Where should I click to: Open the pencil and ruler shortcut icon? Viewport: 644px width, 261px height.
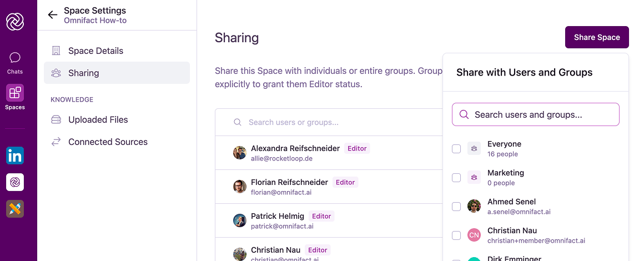point(15,209)
